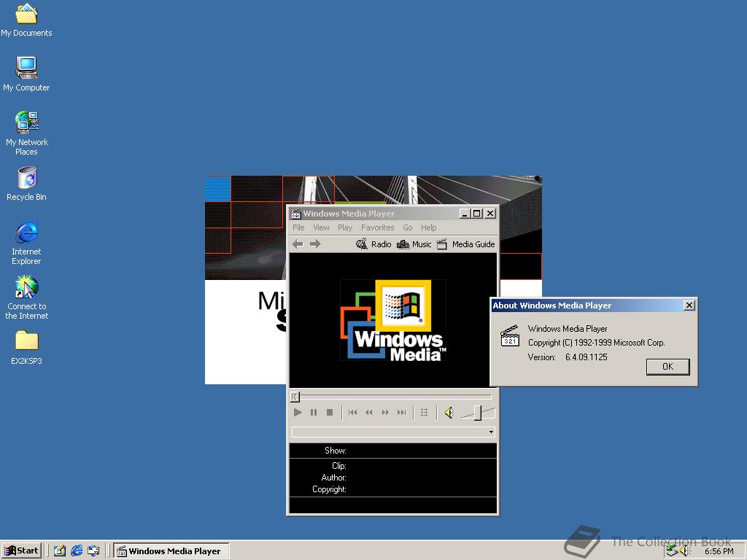The width and height of the screenshot is (747, 560).
Task: Click the Pause button
Action: coord(314,413)
